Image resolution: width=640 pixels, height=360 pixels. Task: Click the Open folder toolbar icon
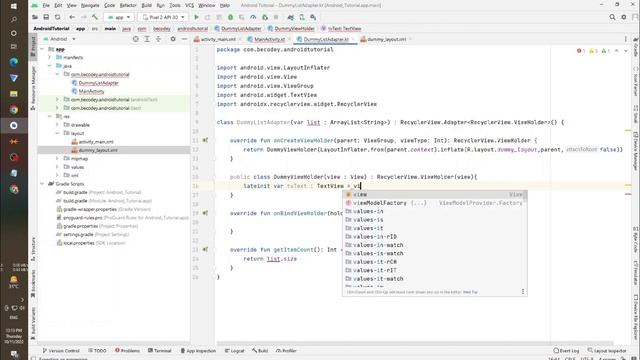(x=35, y=17)
